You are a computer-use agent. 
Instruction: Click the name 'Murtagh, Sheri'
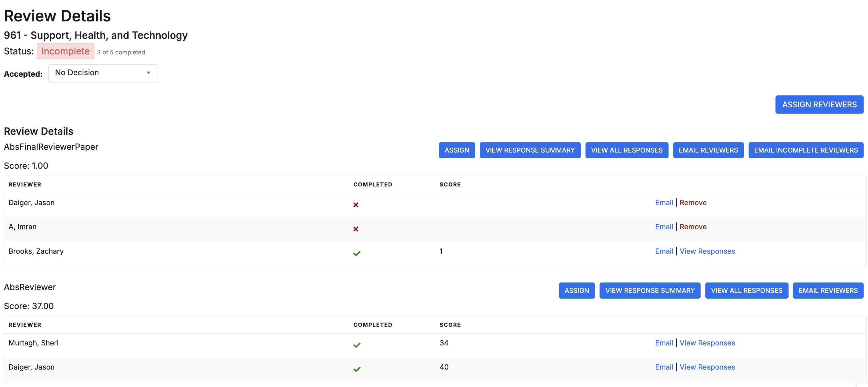coord(33,343)
